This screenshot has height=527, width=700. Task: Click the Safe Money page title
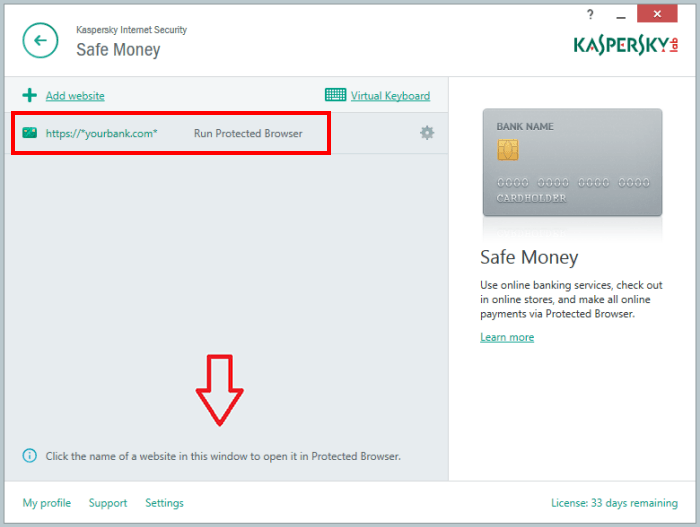118,50
